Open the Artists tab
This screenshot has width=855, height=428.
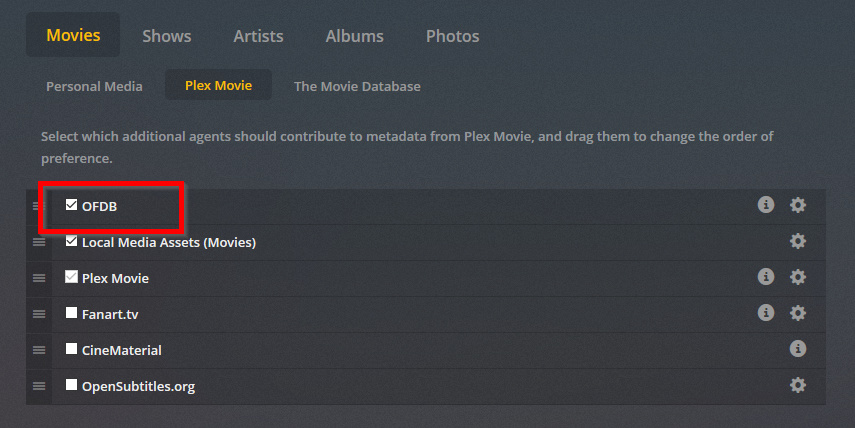[x=258, y=36]
